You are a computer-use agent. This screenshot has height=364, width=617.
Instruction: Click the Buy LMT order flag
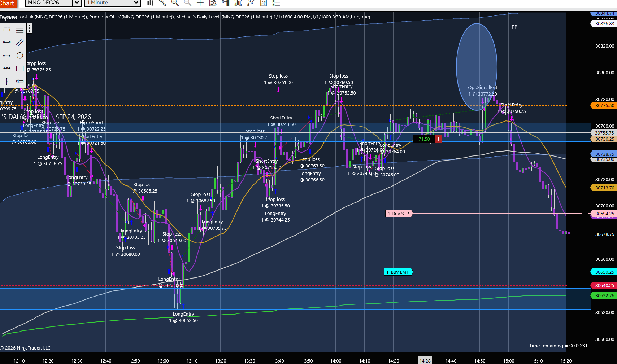pyautogui.click(x=398, y=272)
